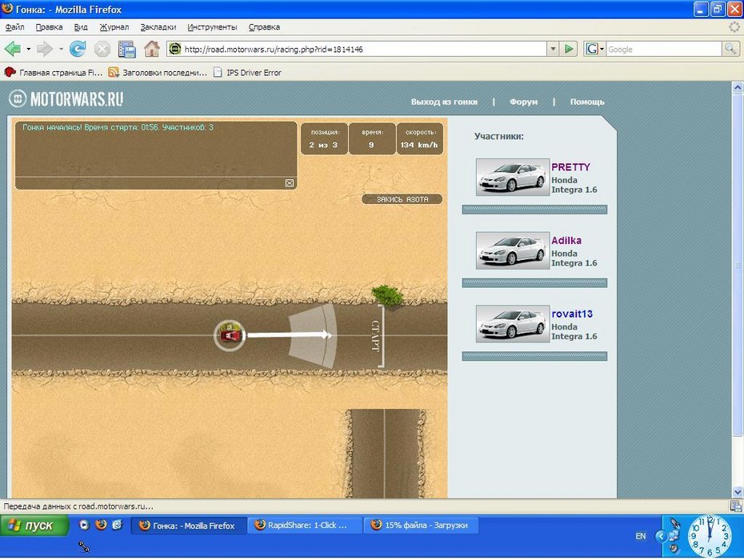Viewport: 744px width, 560px height.
Task: Click the Гонка началась message text
Action: pos(118,127)
